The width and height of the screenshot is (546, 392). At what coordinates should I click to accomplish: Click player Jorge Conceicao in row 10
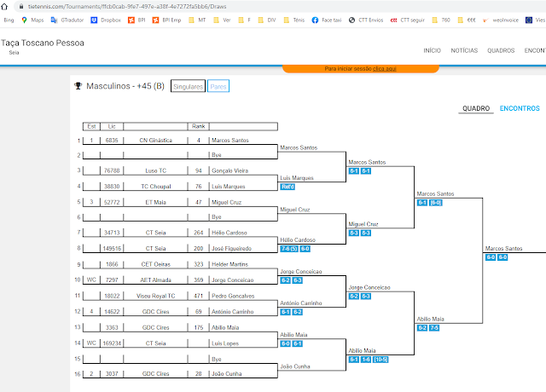(x=233, y=280)
